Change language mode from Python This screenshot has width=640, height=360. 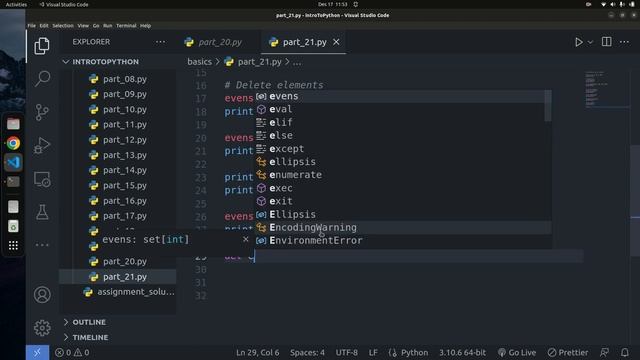(414, 353)
